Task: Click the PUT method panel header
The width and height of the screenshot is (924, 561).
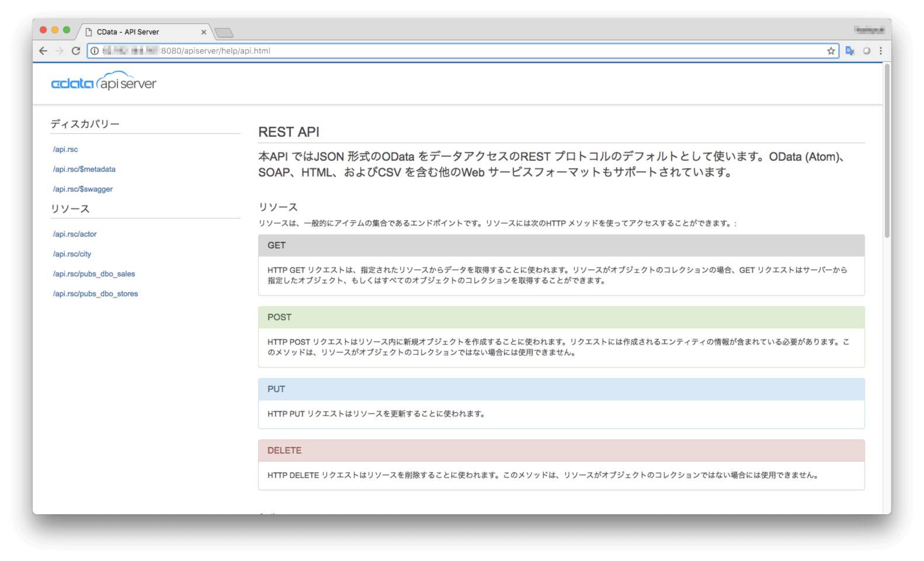Action: tap(561, 389)
